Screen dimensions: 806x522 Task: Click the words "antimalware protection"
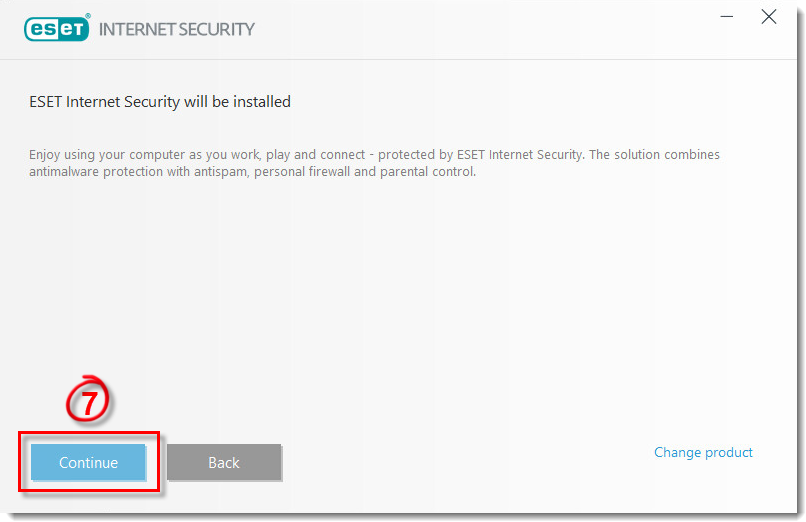tap(90, 171)
